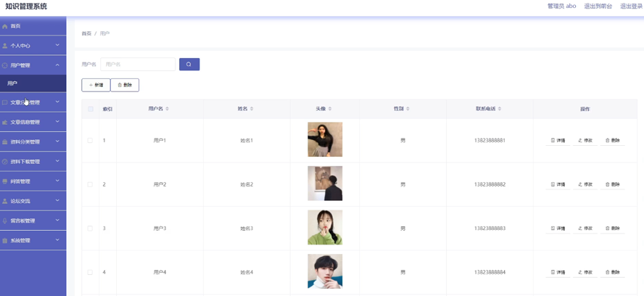Click avatar thumbnail of 用户4
The image size is (644, 296).
325,271
